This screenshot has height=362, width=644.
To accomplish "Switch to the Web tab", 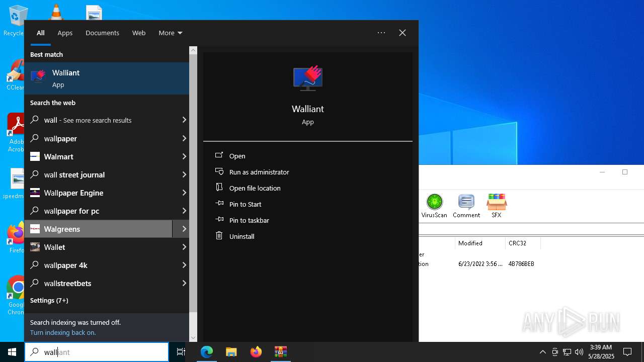I will (x=139, y=33).
